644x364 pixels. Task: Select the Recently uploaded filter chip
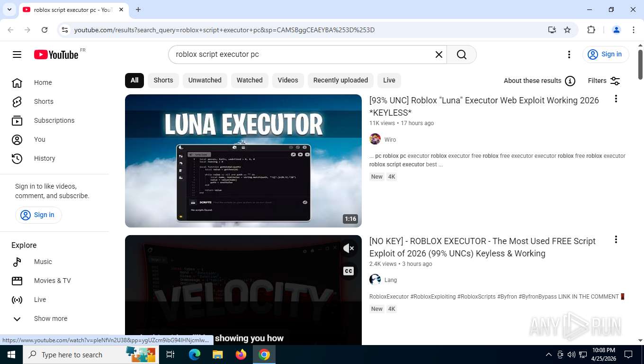click(340, 80)
